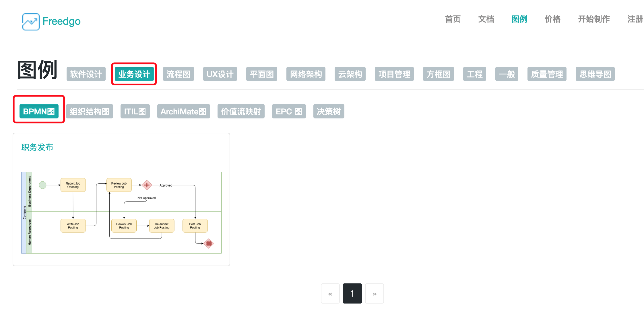
Task: Select the 图例 nav item
Action: (519, 19)
